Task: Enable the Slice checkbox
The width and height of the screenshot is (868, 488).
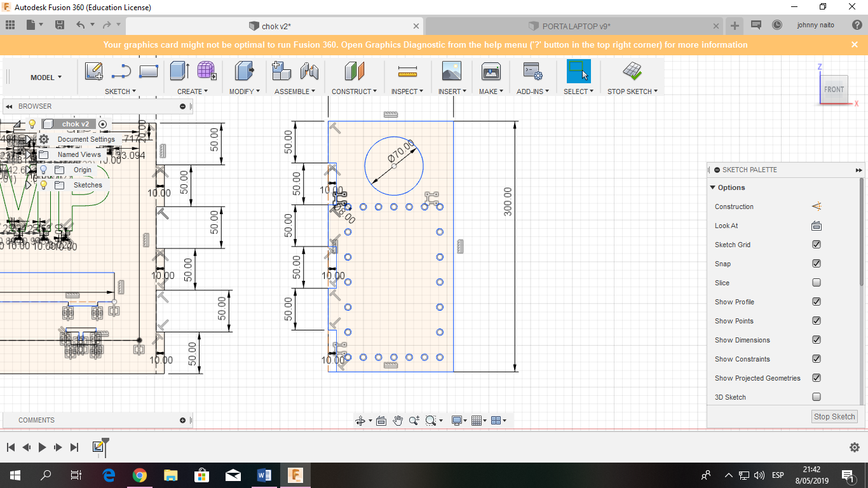Action: [x=817, y=283]
